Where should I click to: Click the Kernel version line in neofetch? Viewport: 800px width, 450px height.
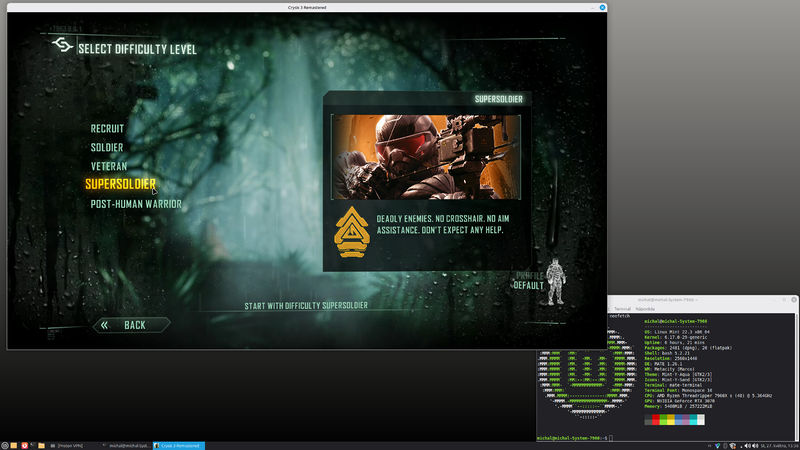click(x=676, y=337)
